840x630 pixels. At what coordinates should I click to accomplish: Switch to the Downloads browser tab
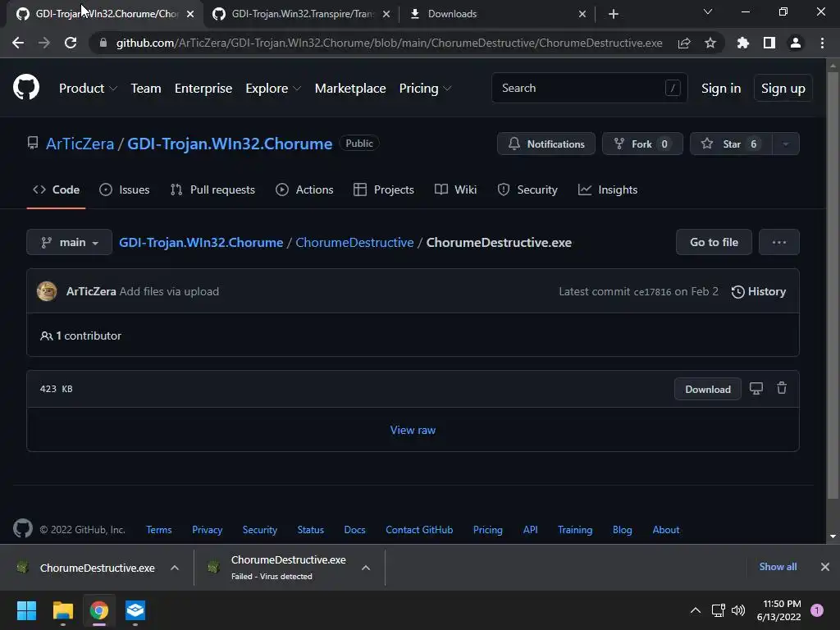[x=498, y=14]
